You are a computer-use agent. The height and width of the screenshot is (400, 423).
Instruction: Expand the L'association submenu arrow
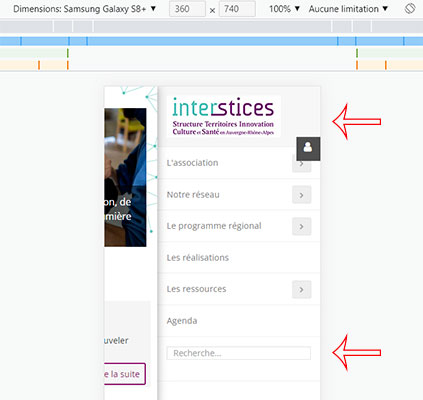[302, 166]
